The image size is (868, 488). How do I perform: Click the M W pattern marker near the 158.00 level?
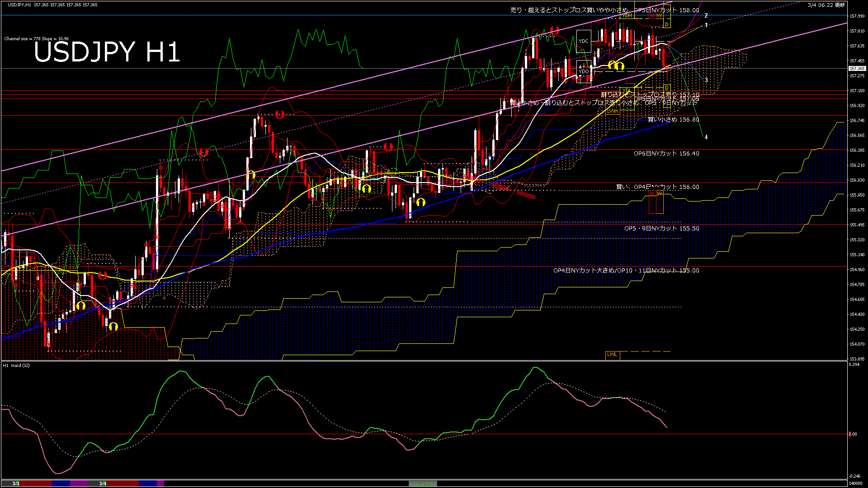coord(656,15)
